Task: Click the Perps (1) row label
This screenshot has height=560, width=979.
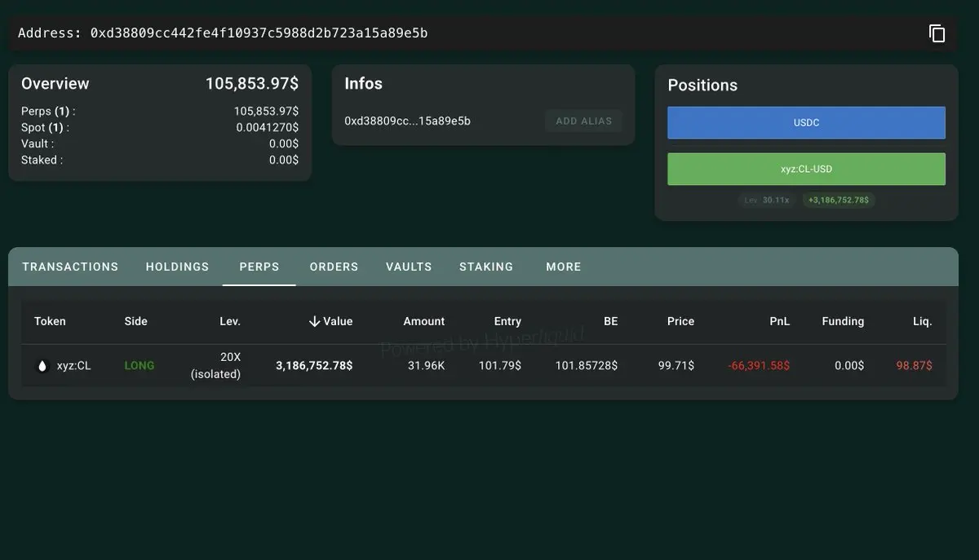Action: pos(48,111)
